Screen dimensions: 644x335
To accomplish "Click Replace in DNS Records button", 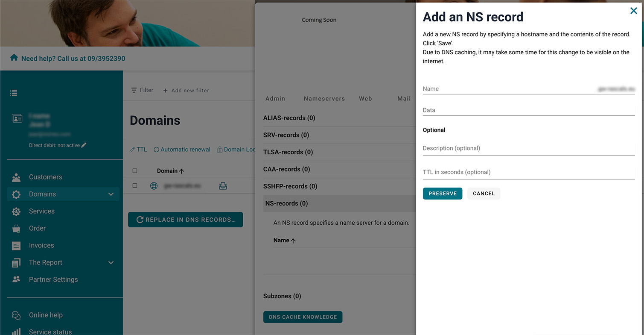I will [186, 220].
